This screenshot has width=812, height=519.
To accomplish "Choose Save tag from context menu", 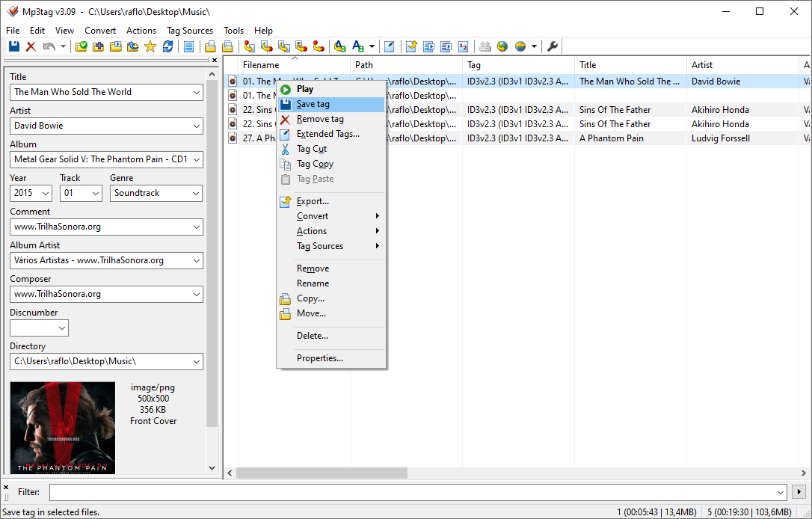I will tap(313, 104).
